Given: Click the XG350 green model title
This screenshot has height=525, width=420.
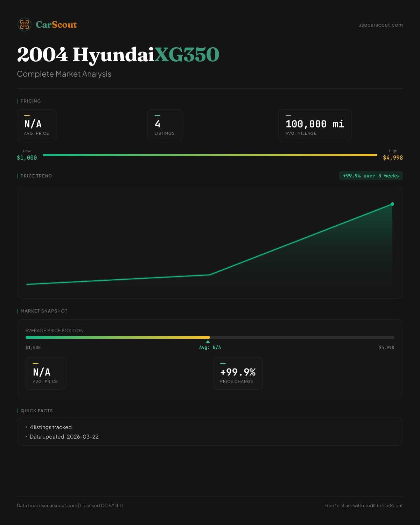Looking at the screenshot, I should (187, 55).
